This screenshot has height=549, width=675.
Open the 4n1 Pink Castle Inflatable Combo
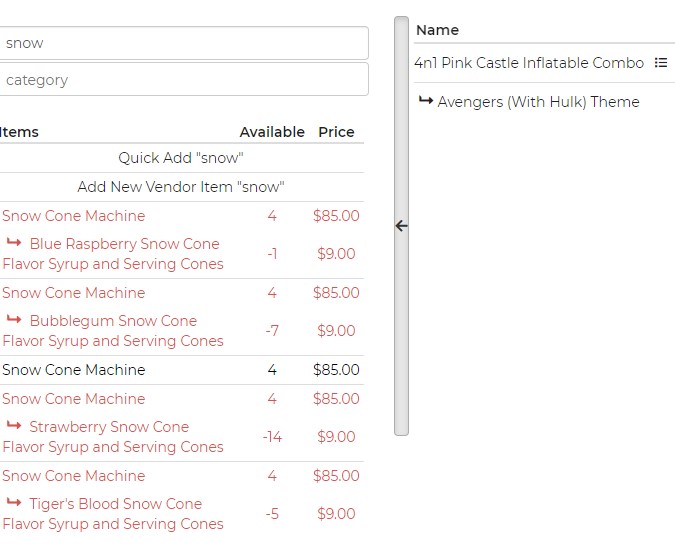pyautogui.click(x=529, y=63)
